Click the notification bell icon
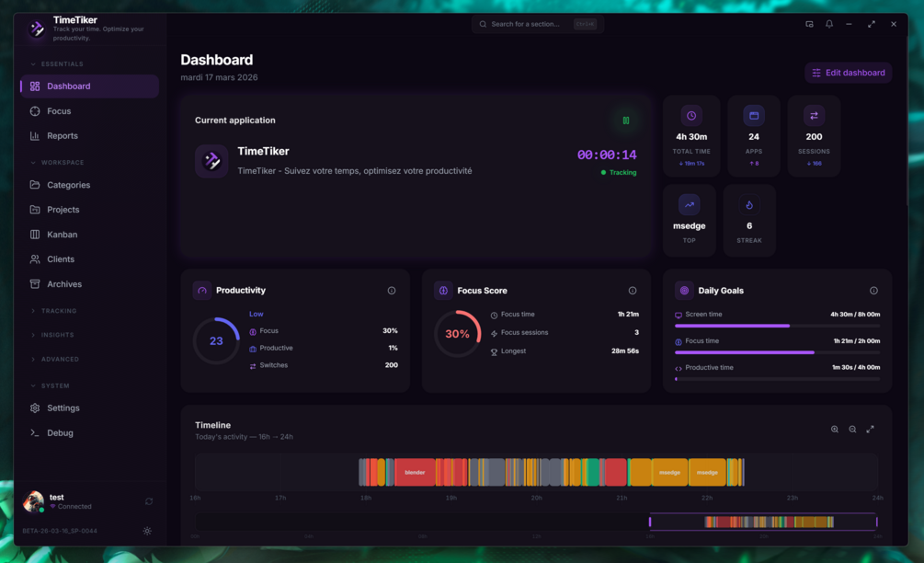Image resolution: width=924 pixels, height=563 pixels. [x=829, y=24]
